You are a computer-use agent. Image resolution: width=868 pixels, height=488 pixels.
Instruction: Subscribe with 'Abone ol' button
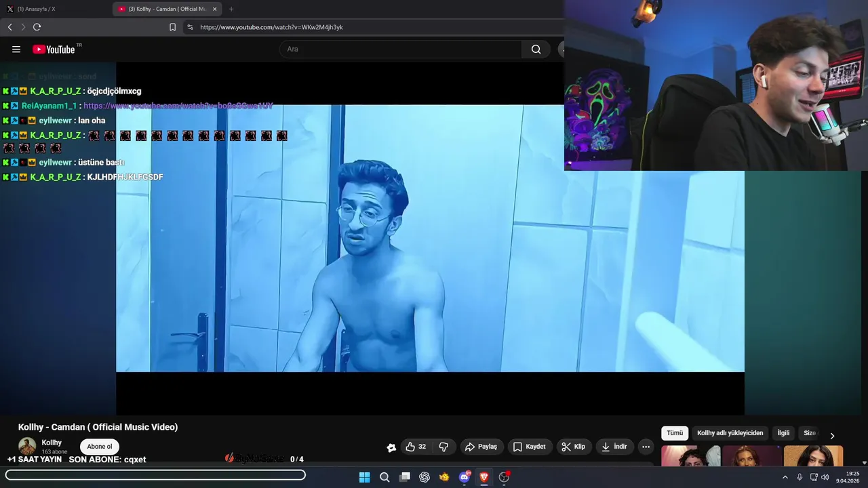click(100, 447)
